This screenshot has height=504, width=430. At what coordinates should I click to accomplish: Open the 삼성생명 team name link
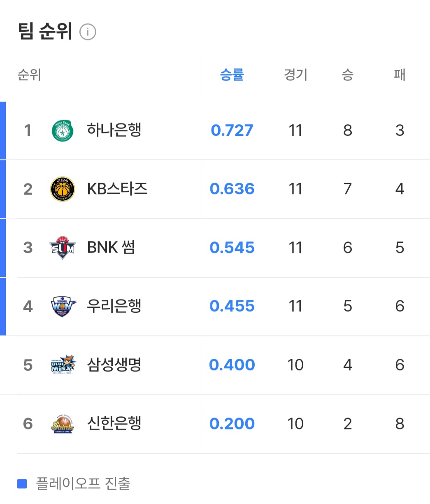coord(114,365)
